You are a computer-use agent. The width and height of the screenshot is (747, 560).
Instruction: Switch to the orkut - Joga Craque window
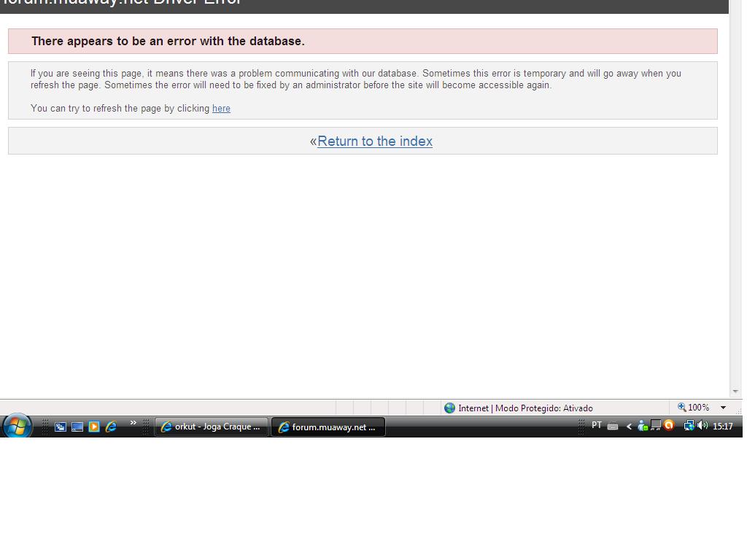(211, 427)
